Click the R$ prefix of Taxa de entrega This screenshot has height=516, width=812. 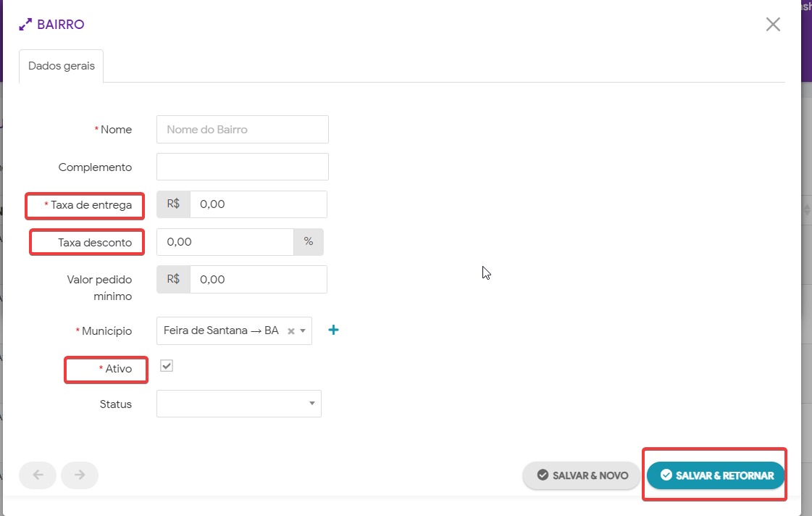click(x=174, y=204)
